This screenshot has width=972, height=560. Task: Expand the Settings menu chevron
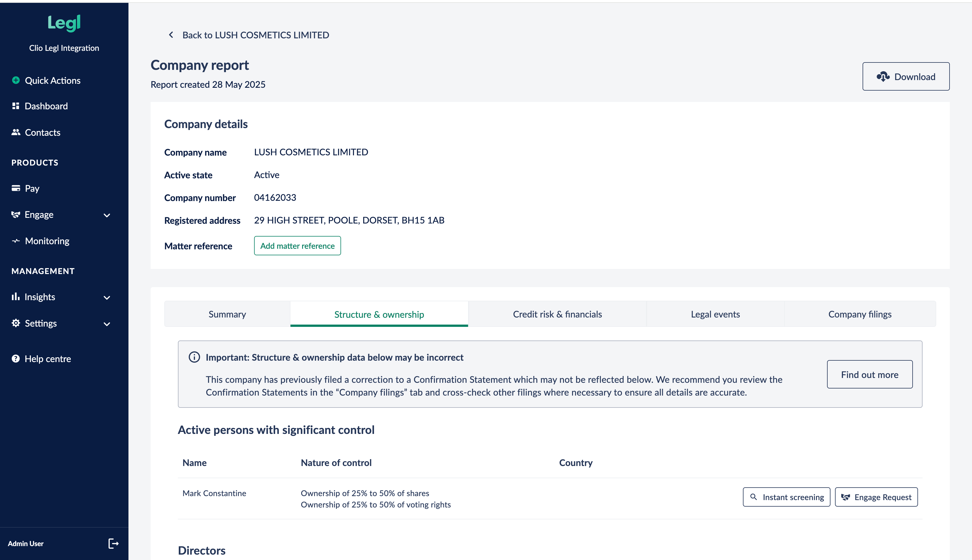tap(107, 324)
